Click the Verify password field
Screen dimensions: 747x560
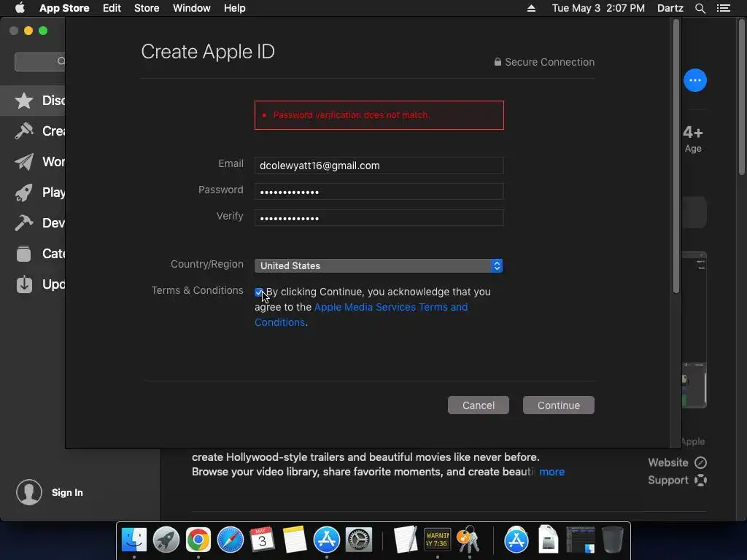coord(379,217)
